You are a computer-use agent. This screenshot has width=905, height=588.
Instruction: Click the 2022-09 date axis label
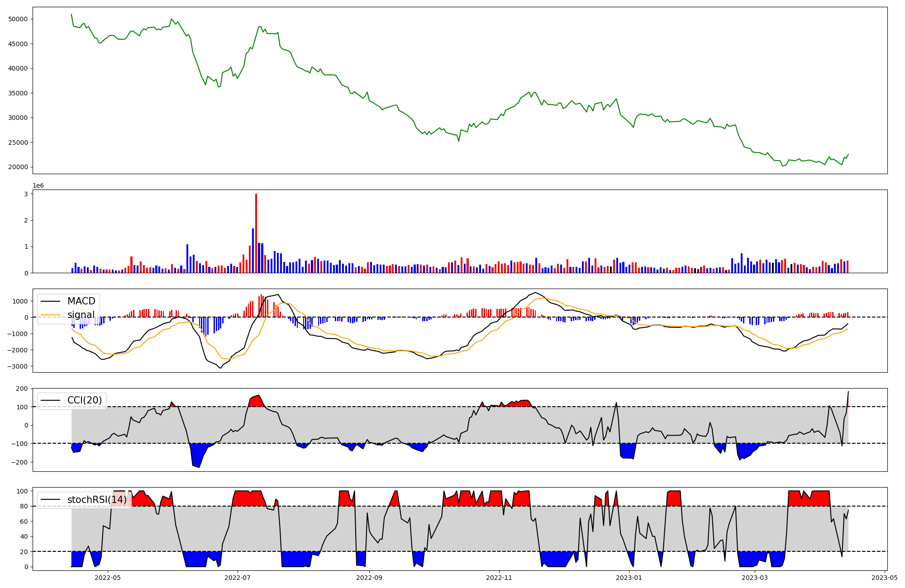pyautogui.click(x=369, y=578)
